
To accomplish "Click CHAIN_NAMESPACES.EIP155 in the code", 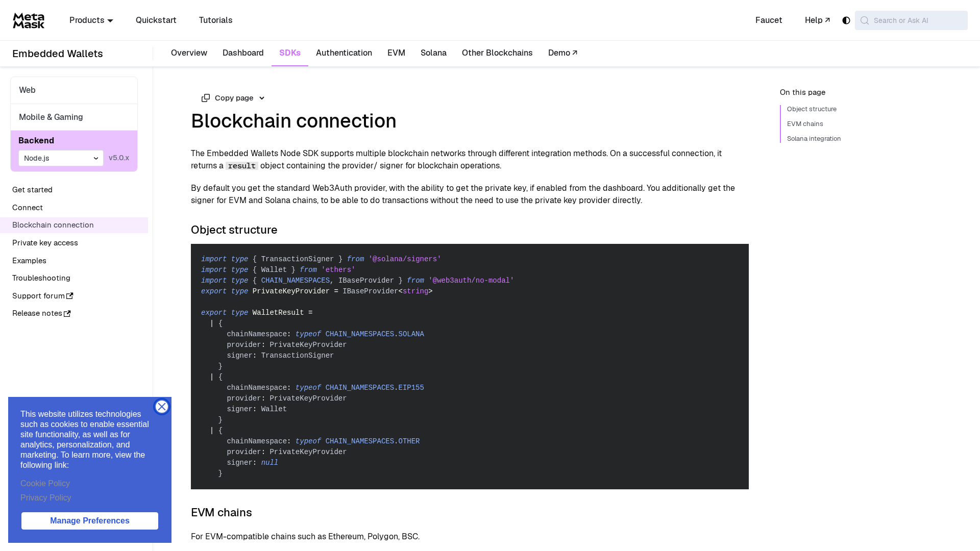I will tap(375, 388).
